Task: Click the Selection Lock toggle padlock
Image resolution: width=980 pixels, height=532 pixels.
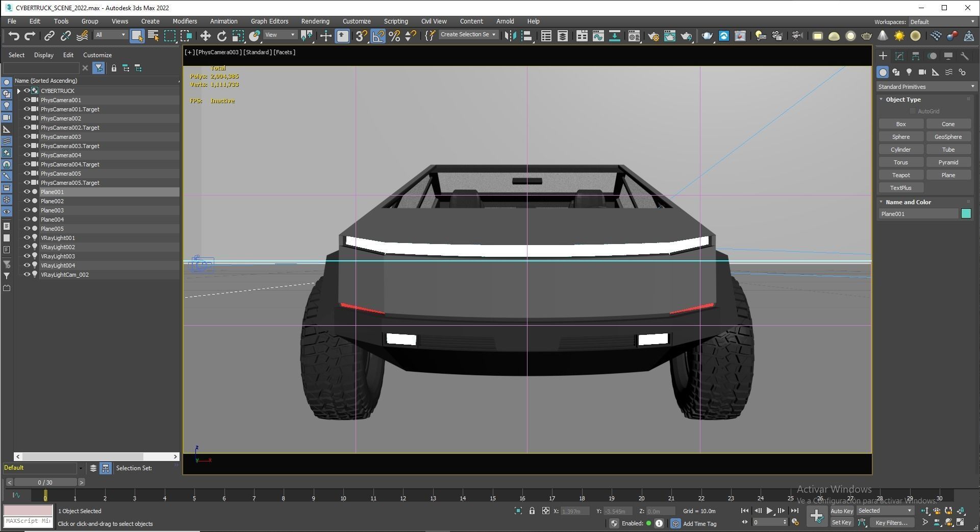Action: tap(532, 511)
